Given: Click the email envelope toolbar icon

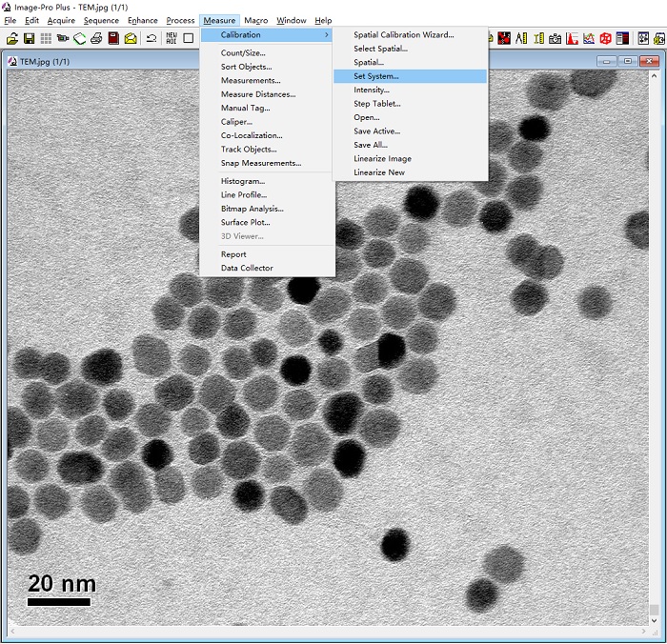Looking at the screenshot, I should [131, 38].
